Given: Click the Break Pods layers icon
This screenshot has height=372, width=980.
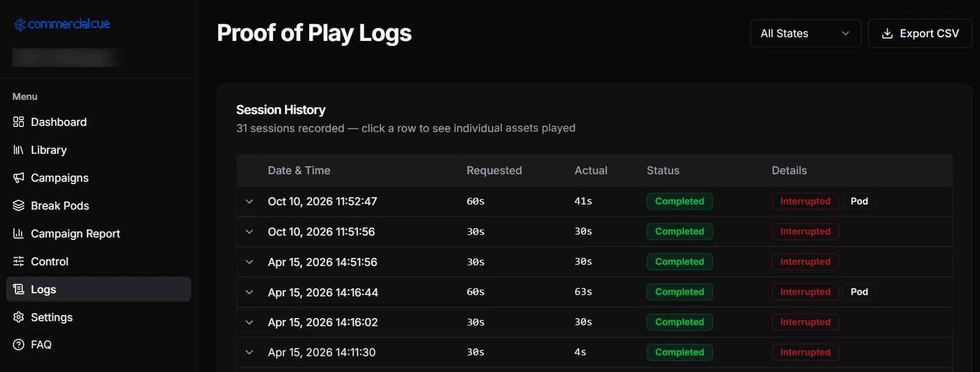Looking at the screenshot, I should [19, 206].
